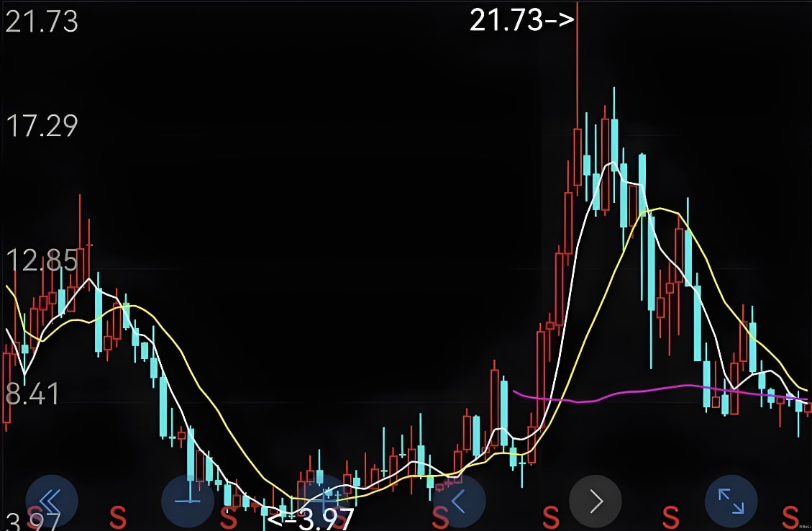Click the 21.73-> high price annotation

(521, 20)
